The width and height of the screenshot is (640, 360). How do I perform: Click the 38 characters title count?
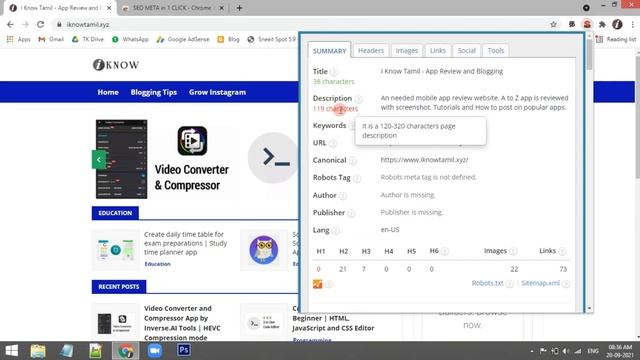pos(333,82)
